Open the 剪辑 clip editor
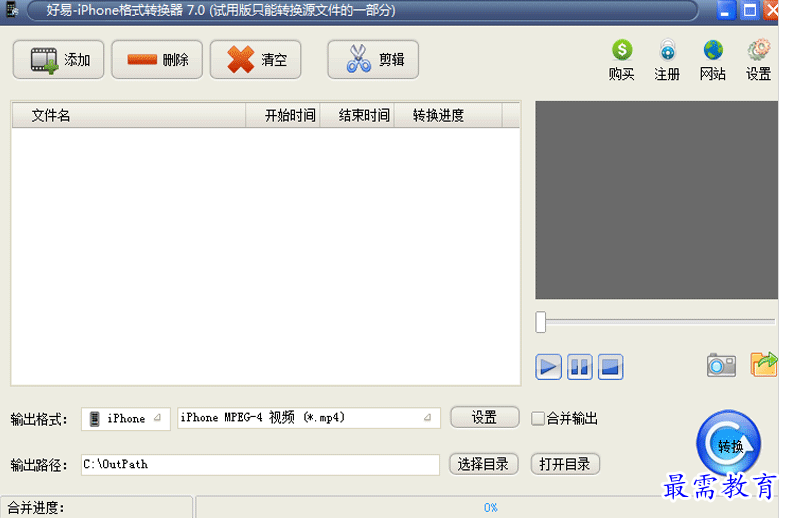 click(373, 60)
